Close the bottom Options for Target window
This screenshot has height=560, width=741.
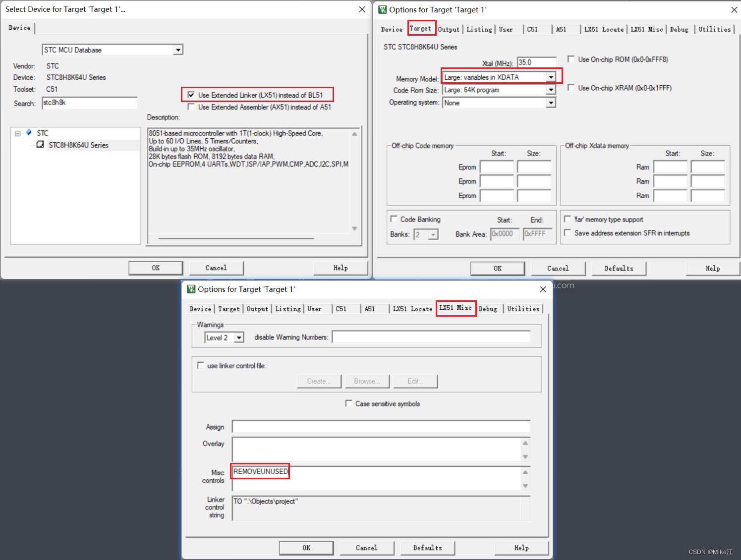[543, 289]
